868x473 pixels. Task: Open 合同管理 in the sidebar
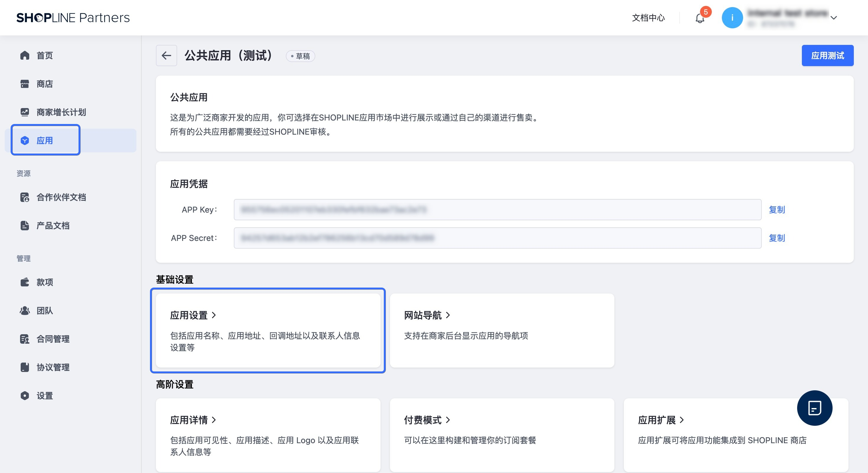click(x=53, y=339)
